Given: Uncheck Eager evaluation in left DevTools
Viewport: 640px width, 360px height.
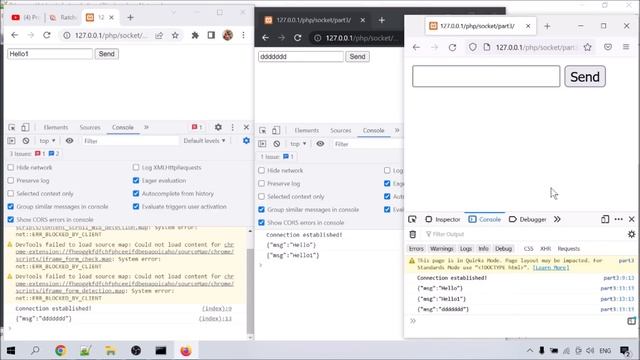Looking at the screenshot, I should [136, 181].
